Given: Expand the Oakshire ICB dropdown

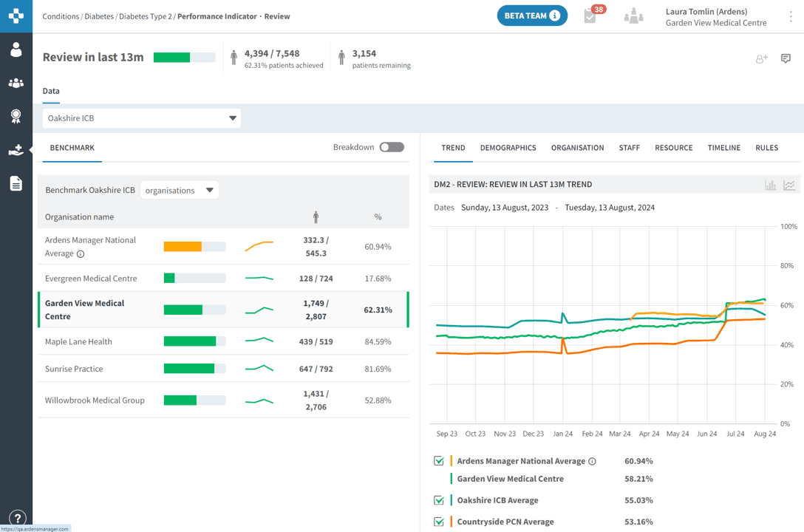Looking at the screenshot, I should 141,118.
